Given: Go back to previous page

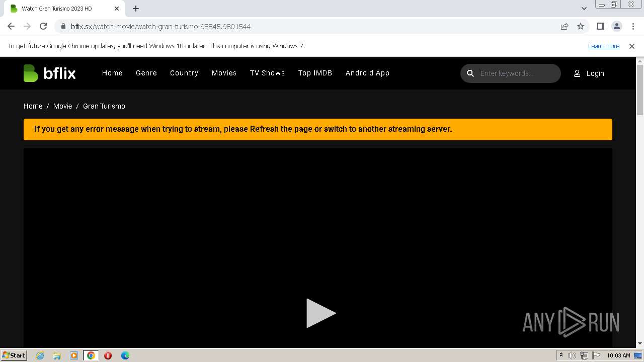Looking at the screenshot, I should tap(11, 26).
